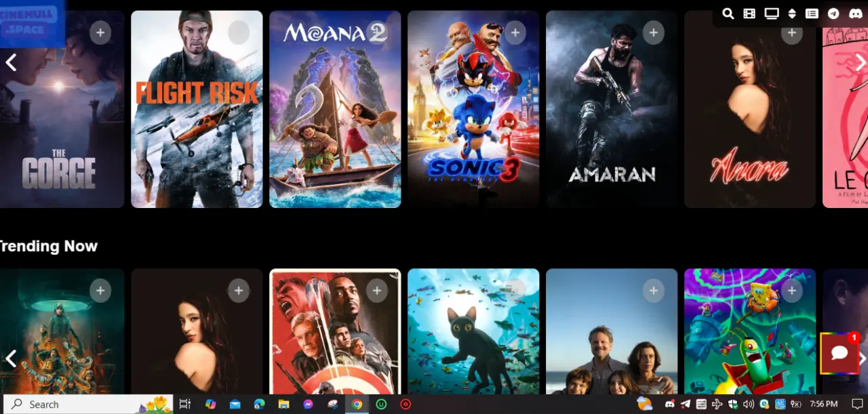
Task: Open the SpongeBob Plankton poster
Action: coord(750,331)
